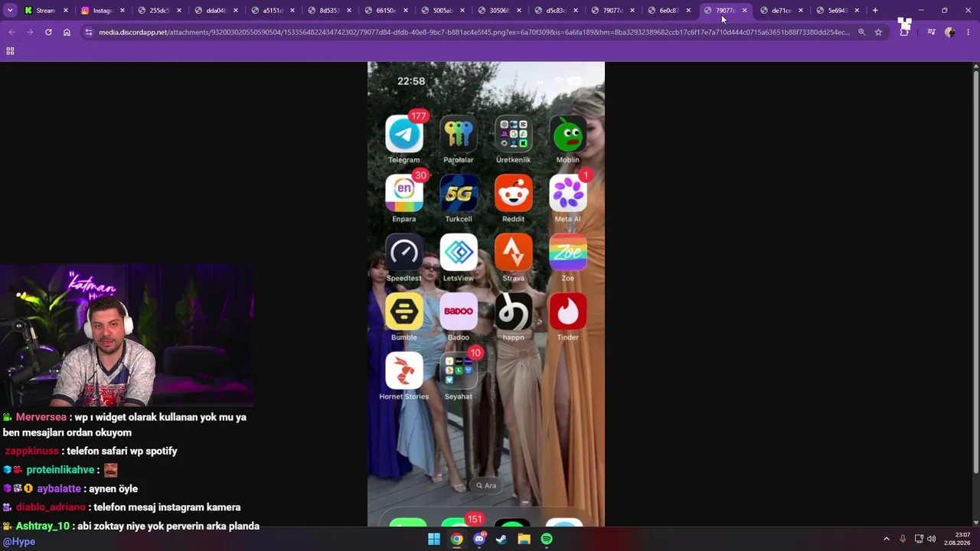Open the Seyahat folder icon

coord(459,371)
